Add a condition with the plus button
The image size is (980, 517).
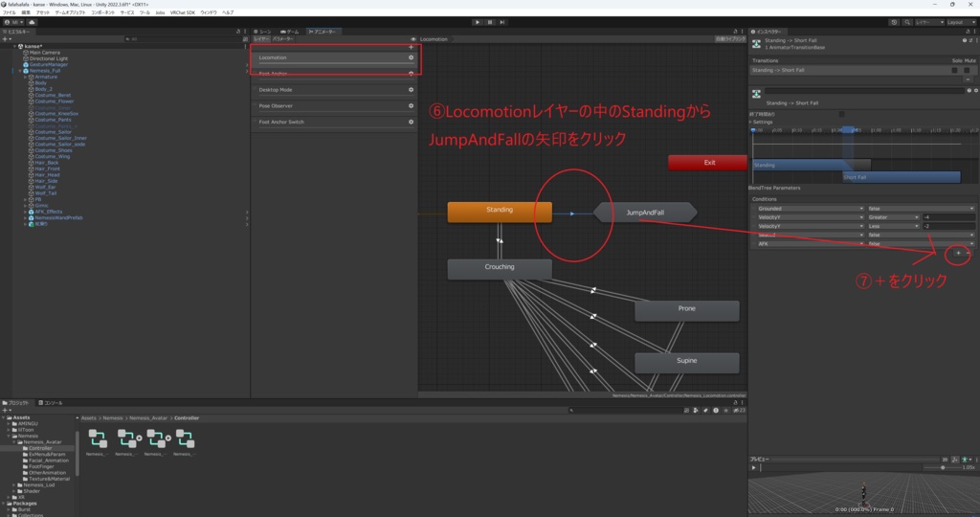click(958, 253)
